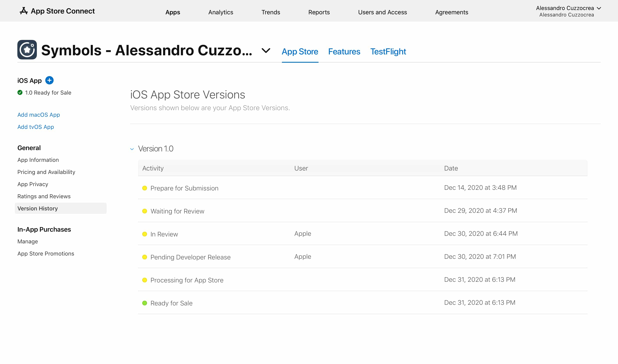This screenshot has height=364, width=618.
Task: Switch to the Features tab
Action: (x=344, y=52)
